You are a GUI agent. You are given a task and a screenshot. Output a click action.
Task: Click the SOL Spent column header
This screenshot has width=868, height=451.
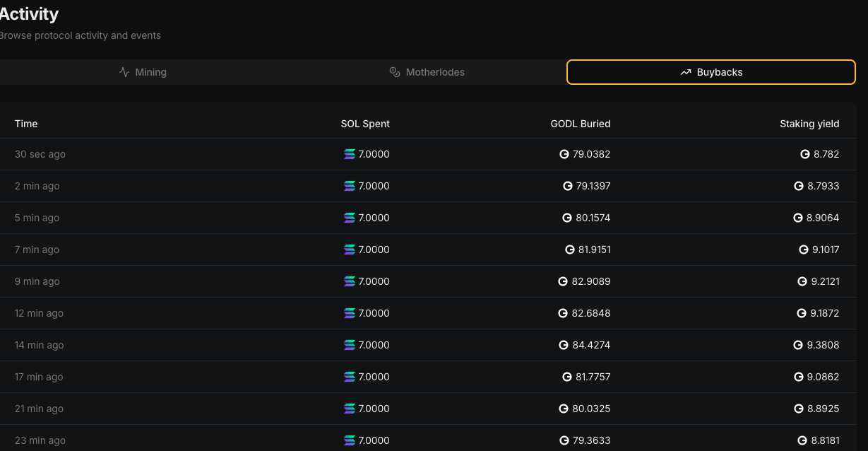[365, 124]
